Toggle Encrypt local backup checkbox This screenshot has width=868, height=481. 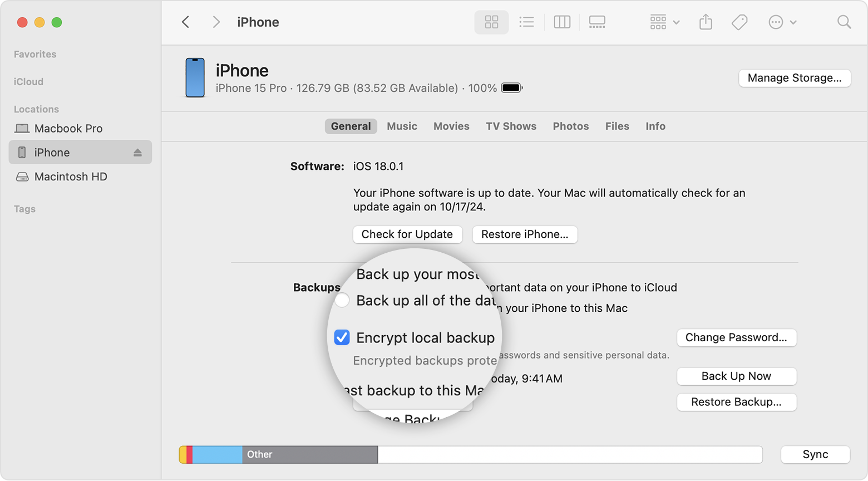pos(342,337)
